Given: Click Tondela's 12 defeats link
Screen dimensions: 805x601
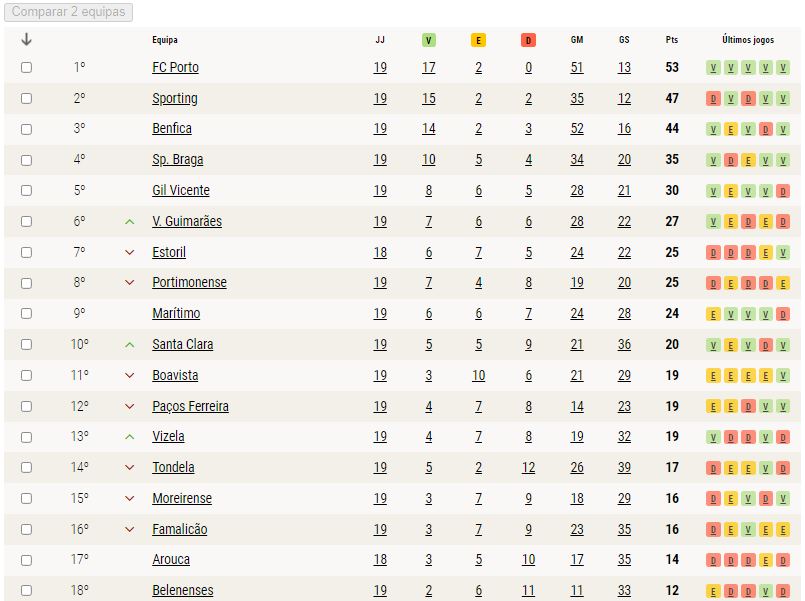Looking at the screenshot, I should coord(528,468).
